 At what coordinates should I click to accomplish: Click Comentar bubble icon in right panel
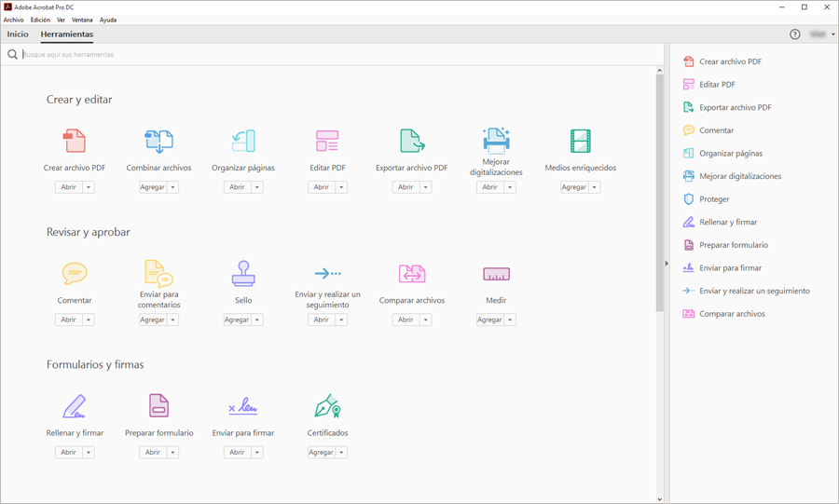(x=689, y=129)
